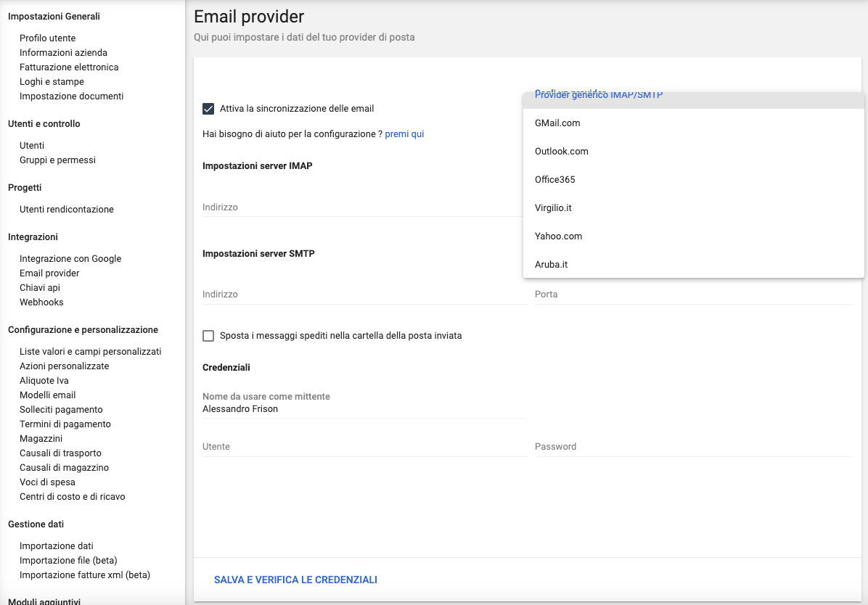
Task: Click the premi qui help link
Action: pyautogui.click(x=404, y=134)
